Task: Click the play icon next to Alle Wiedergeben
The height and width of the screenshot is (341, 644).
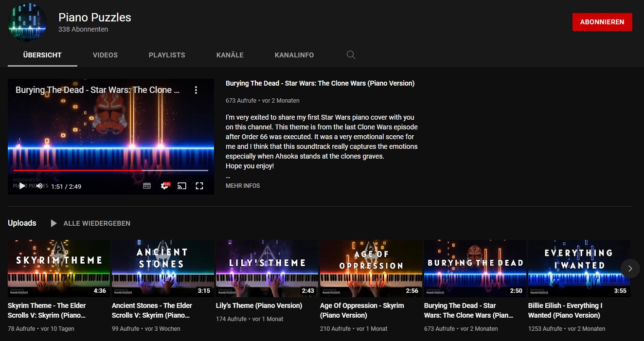Action: click(54, 223)
